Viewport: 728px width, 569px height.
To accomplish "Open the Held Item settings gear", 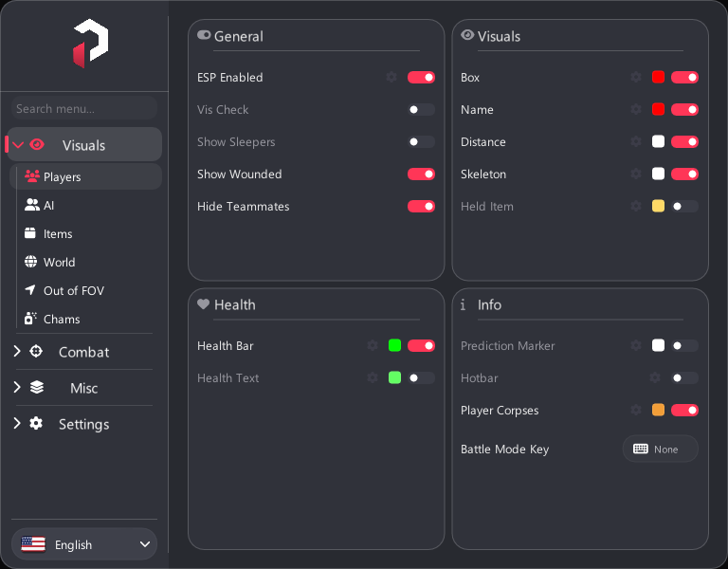I will click(x=636, y=206).
